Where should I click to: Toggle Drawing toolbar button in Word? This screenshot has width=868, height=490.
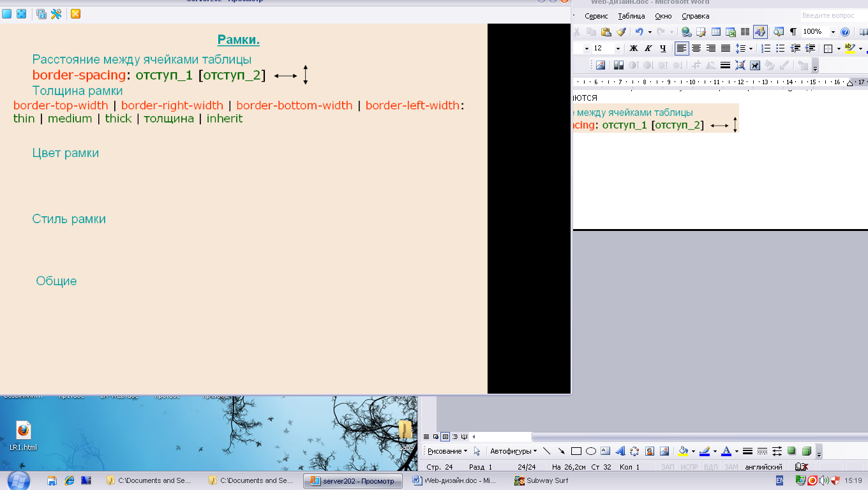coord(760,32)
